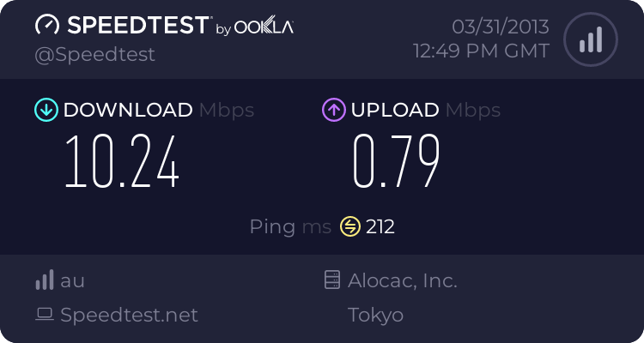Click the signal bars circle icon
This screenshot has width=644, height=343.
[x=590, y=39]
